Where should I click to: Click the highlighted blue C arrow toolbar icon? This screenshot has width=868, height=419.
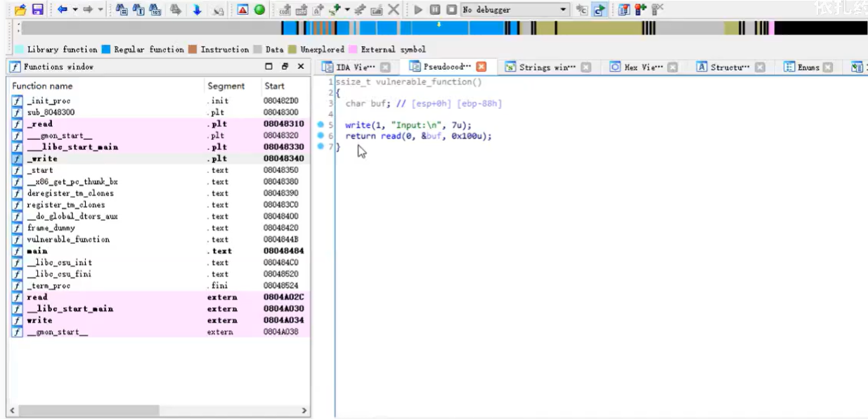tap(600, 10)
